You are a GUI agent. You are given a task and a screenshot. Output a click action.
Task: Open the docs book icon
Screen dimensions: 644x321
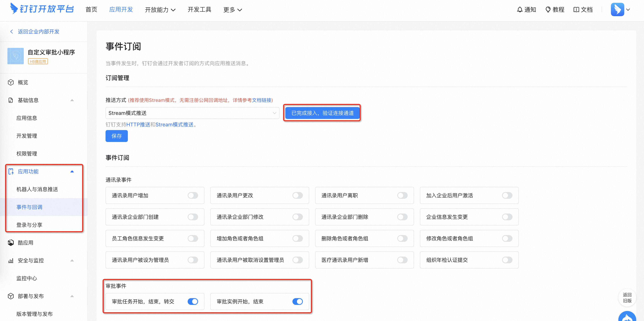[x=576, y=9]
